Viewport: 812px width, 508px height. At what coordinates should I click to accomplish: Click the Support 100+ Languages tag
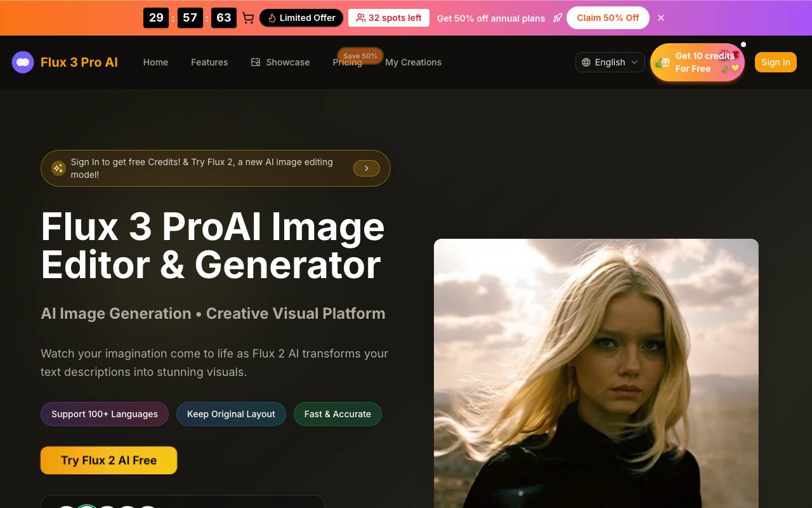click(105, 414)
